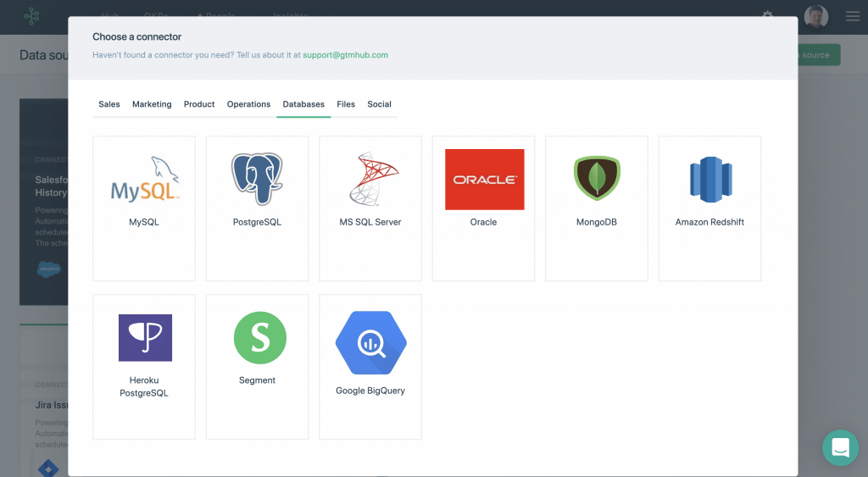Pick the Heroku PostgreSQL purple logo
Viewport: 868px width, 477px height.
coord(145,337)
